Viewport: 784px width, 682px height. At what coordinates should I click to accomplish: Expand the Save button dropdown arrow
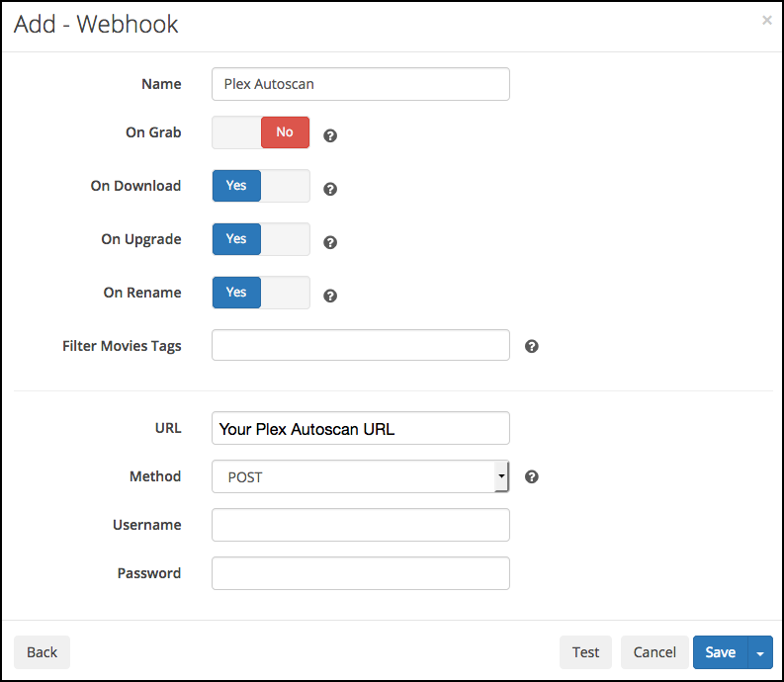pos(760,652)
